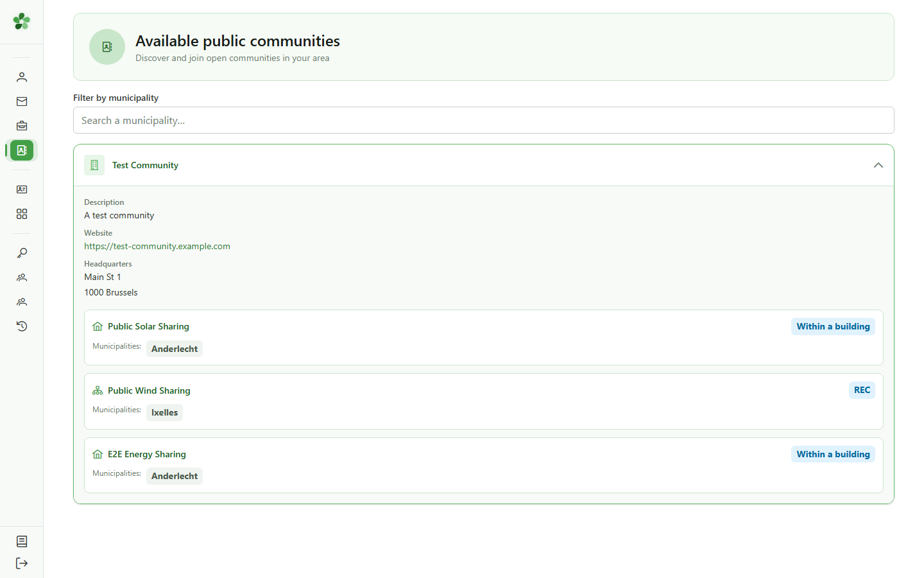Select the highlighted communities contact-book icon
Image resolution: width=924 pixels, height=578 pixels.
click(x=22, y=150)
